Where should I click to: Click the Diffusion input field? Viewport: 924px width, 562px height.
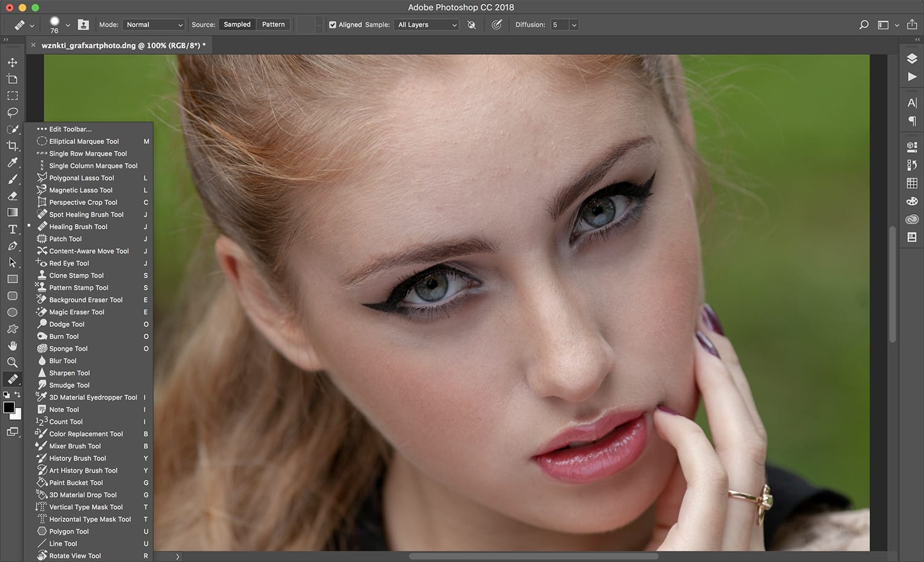(559, 25)
